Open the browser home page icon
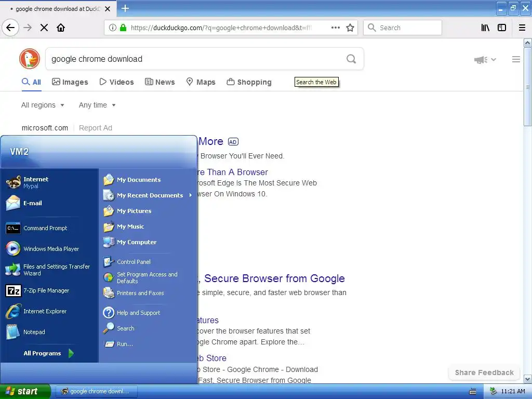Screen dimensions: 532x399 click(61, 28)
